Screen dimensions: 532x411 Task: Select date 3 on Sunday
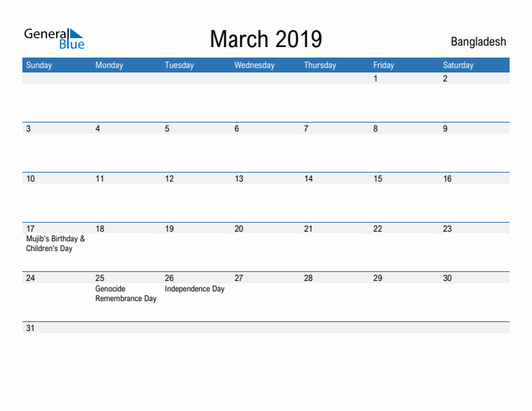[28, 129]
